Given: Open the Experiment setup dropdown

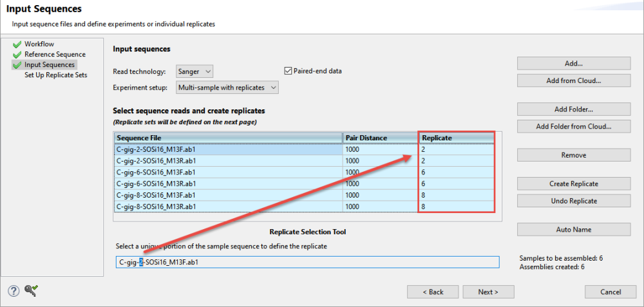Looking at the screenshot, I should [227, 88].
